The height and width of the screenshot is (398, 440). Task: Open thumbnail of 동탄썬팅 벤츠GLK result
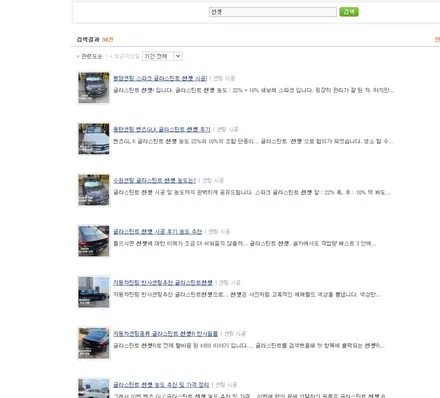tap(94, 139)
